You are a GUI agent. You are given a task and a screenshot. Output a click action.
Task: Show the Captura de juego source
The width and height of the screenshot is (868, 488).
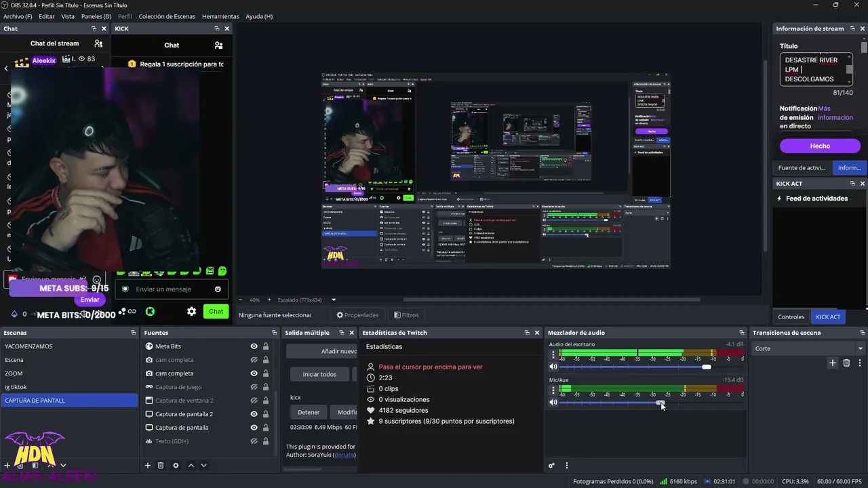[254, 387]
